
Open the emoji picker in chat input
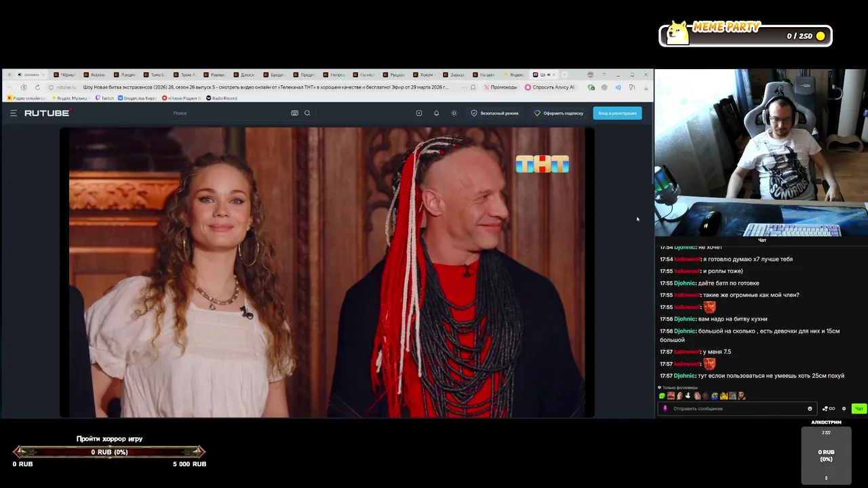coord(810,409)
